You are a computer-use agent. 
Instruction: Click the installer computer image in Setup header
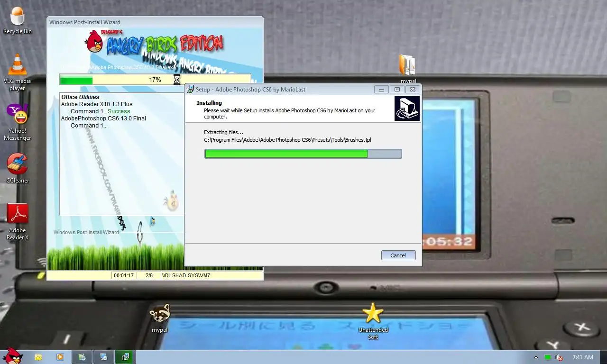pyautogui.click(x=407, y=108)
